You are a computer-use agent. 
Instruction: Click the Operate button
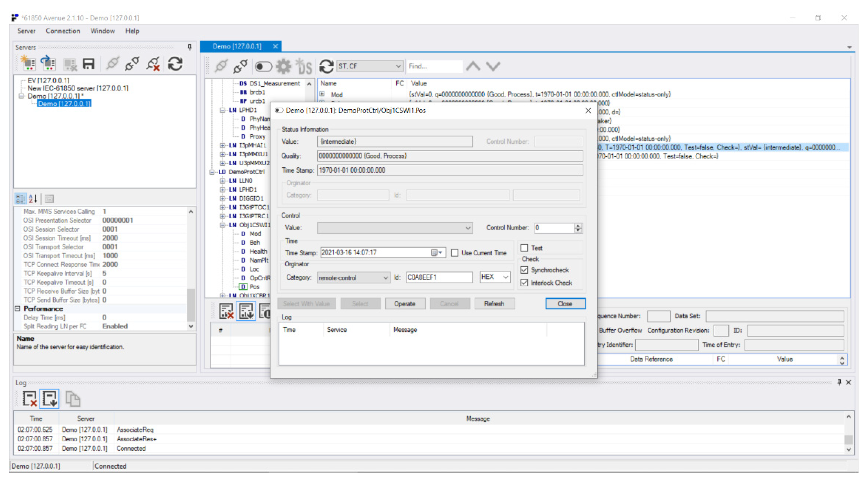tap(405, 304)
